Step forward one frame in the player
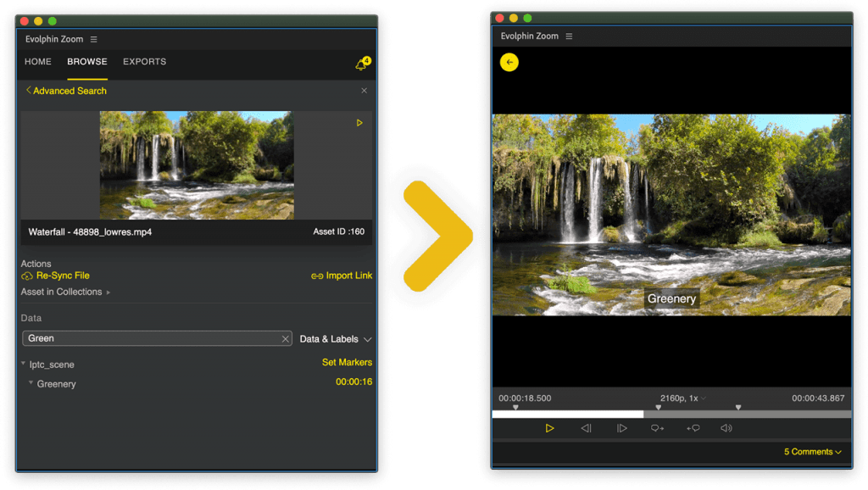Screen dimensions: 868x490 621,428
